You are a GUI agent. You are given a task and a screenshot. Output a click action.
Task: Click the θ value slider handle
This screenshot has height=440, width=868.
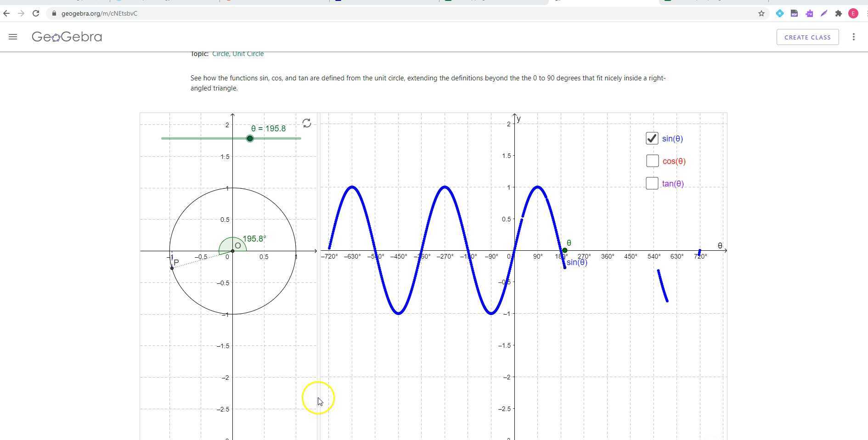point(250,138)
